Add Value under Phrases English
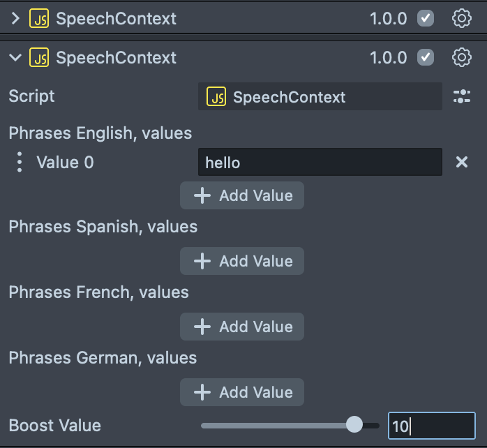Image resolution: width=487 pixels, height=448 pixels. point(242,195)
